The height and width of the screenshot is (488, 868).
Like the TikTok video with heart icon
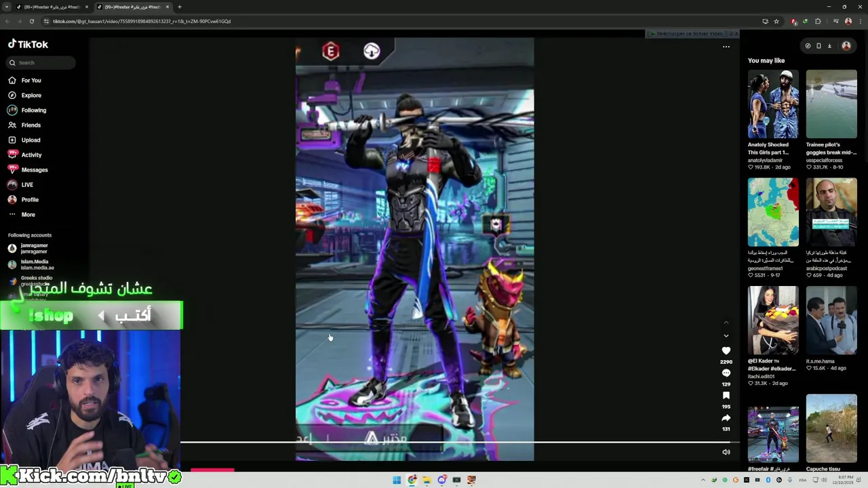(x=726, y=350)
